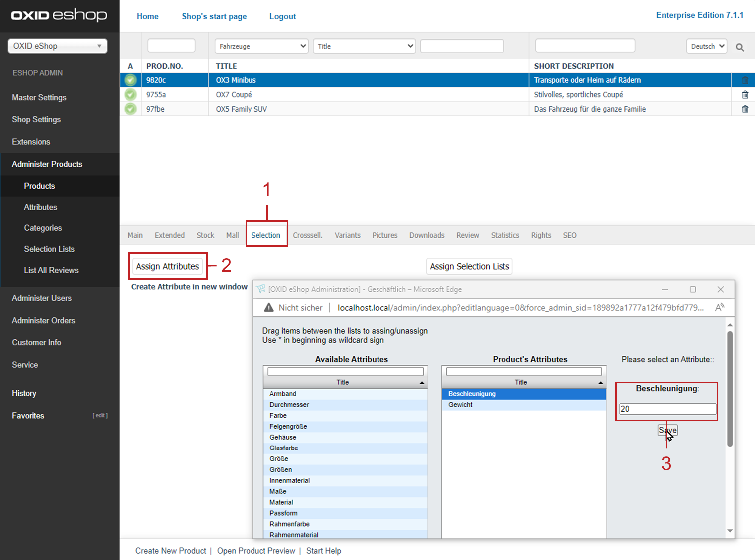Delete product 9755a with trash icon
This screenshot has height=560, width=755.
(745, 95)
